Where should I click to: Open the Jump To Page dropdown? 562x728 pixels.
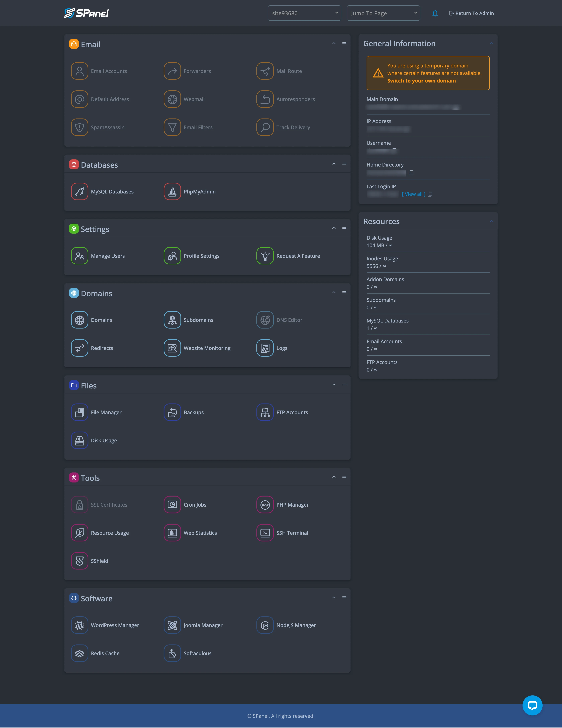point(383,13)
